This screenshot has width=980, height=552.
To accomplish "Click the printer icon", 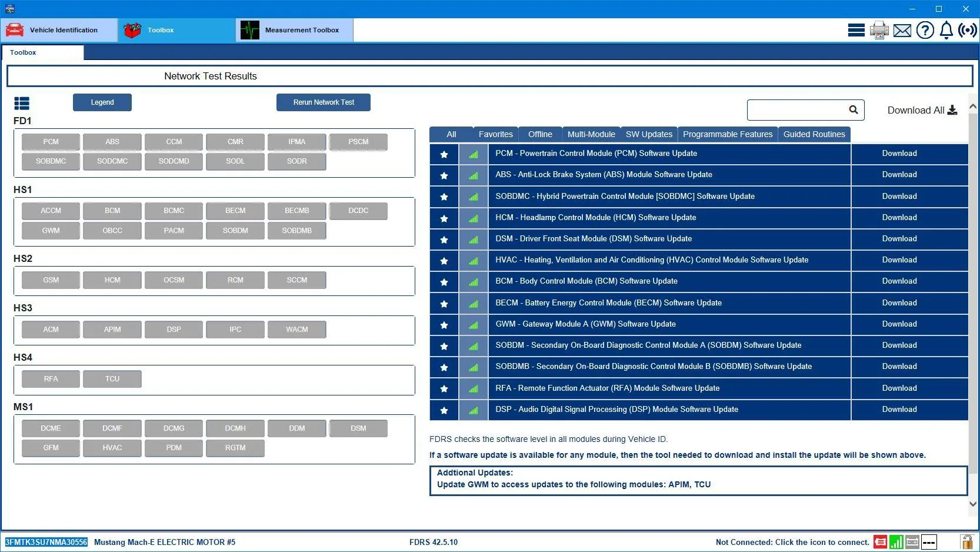I will point(879,30).
